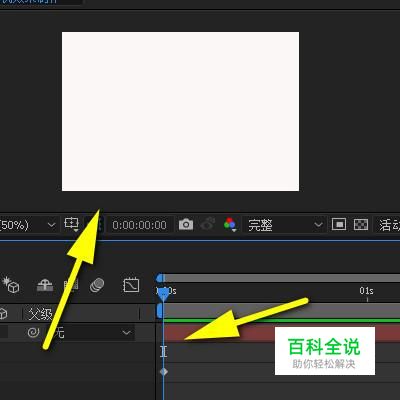This screenshot has height=400, width=400.
Task: Toggle the hide shy layers icon
Action: coord(45,285)
